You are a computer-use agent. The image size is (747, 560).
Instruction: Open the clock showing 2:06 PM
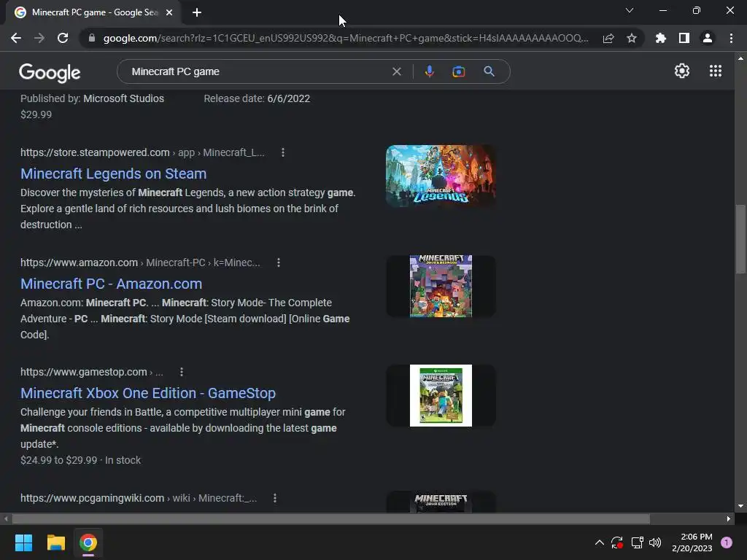pyautogui.click(x=692, y=542)
